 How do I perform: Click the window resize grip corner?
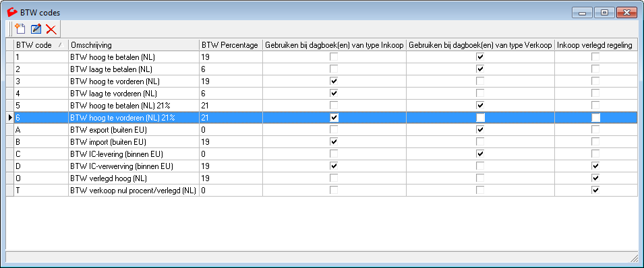coord(634,257)
